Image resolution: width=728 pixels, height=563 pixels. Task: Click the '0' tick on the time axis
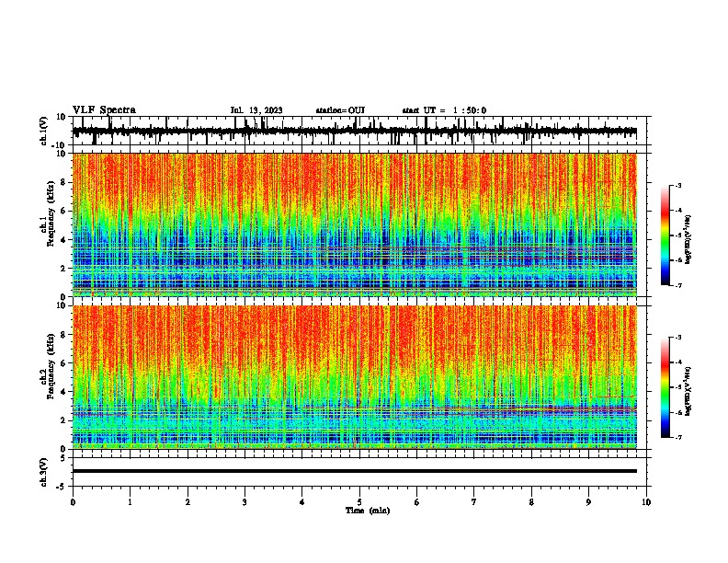(73, 502)
